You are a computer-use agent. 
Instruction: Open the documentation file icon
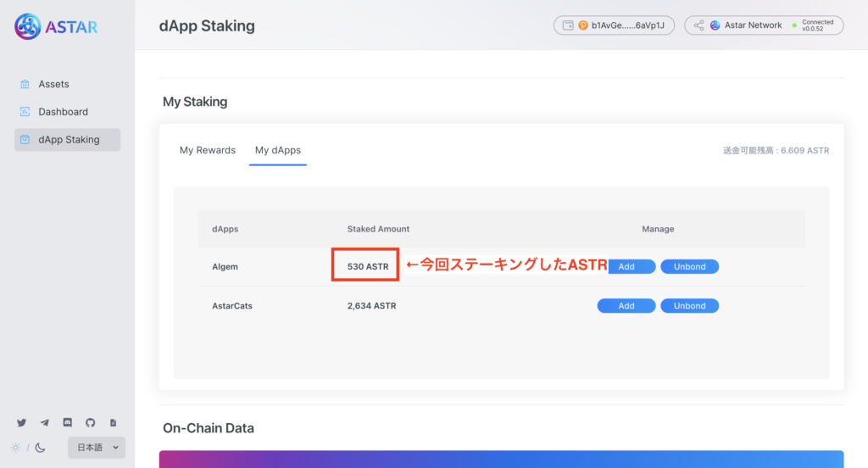coord(113,422)
